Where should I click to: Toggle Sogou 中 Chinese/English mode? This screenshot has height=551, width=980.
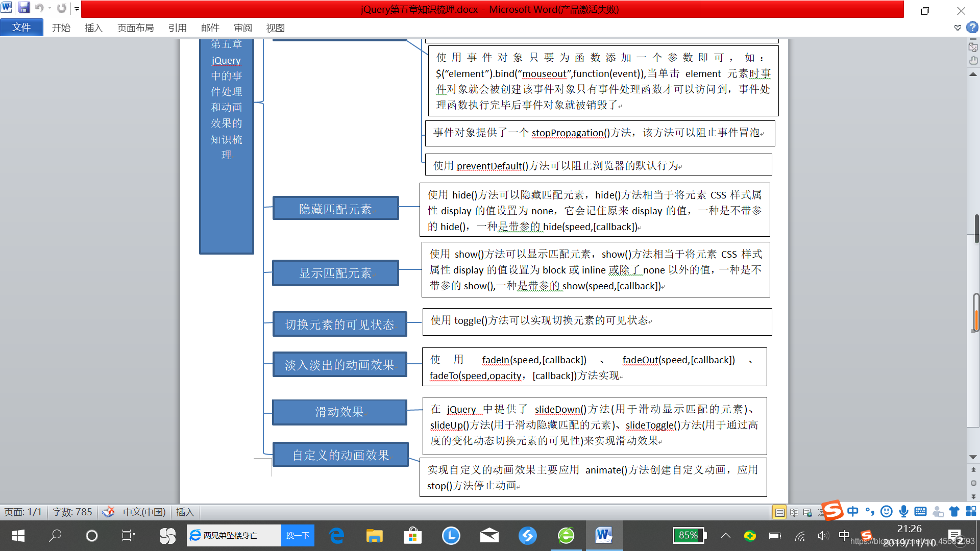point(852,511)
